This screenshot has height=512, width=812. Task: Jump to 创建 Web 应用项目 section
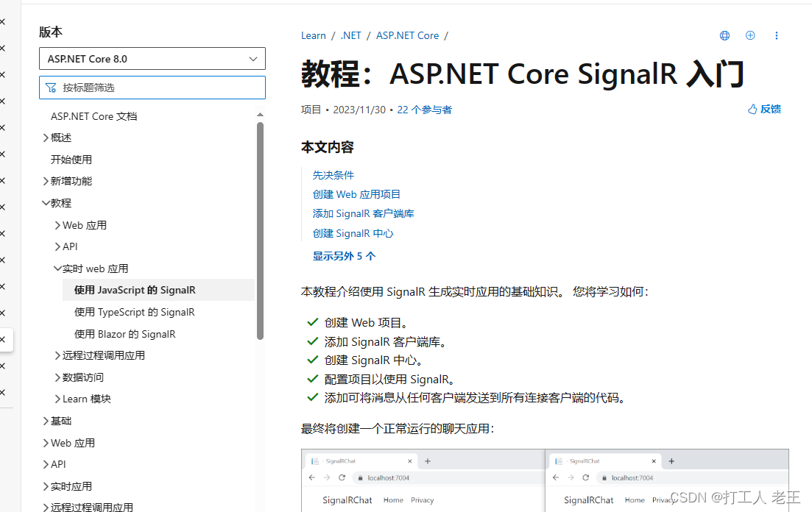356,194
